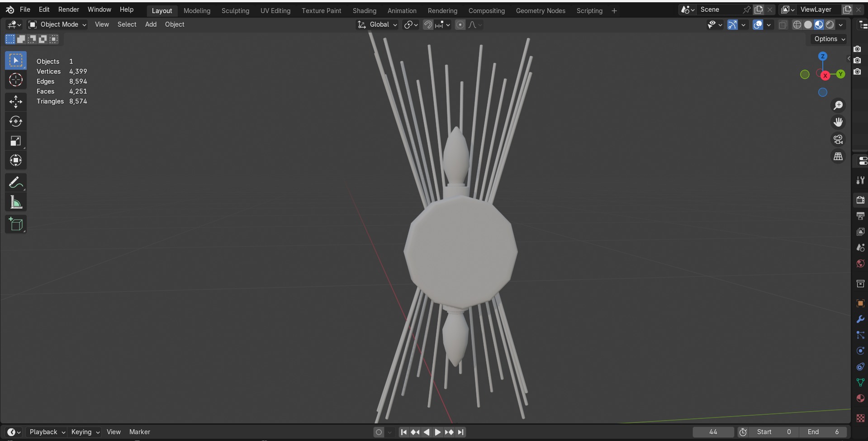Switch to the Sculpting workspace tab
This screenshot has width=868, height=441.
235,10
